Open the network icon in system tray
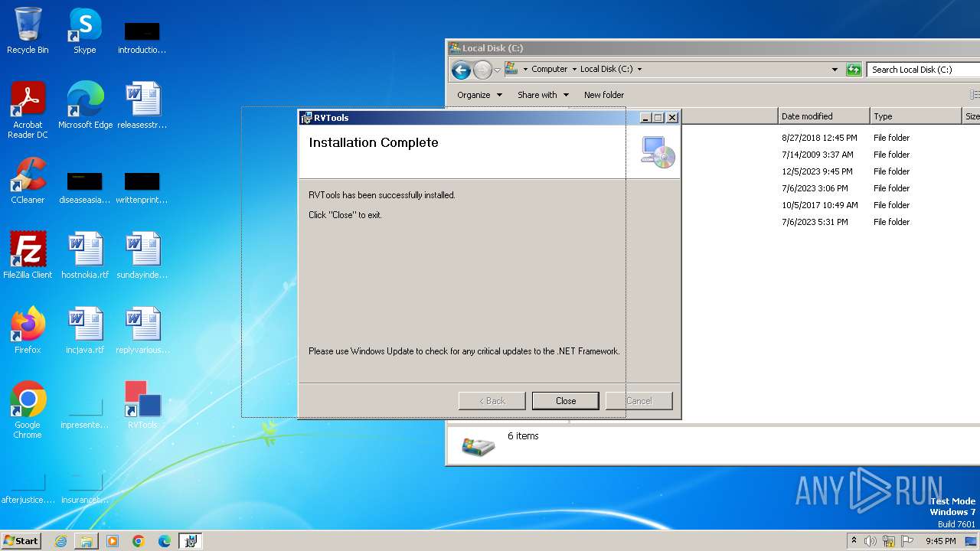The image size is (980, 551). pyautogui.click(x=889, y=541)
